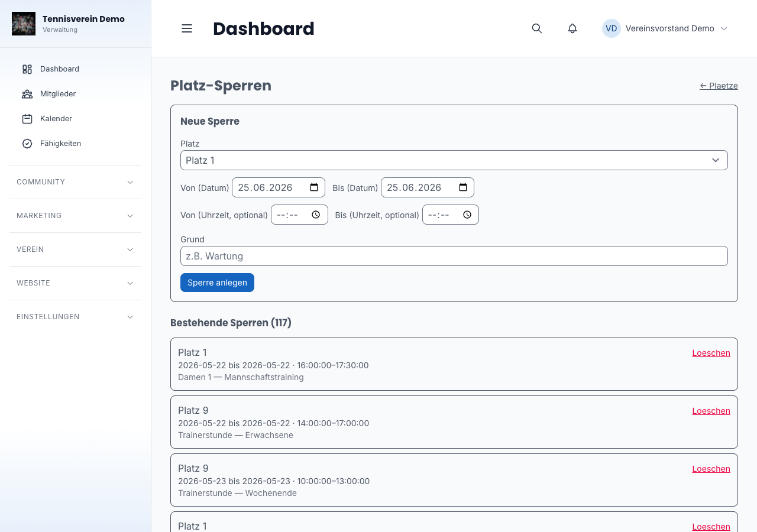Delete the Trainerstunde Erwachsene block
Viewport: 757px width, 532px height.
pyautogui.click(x=711, y=411)
